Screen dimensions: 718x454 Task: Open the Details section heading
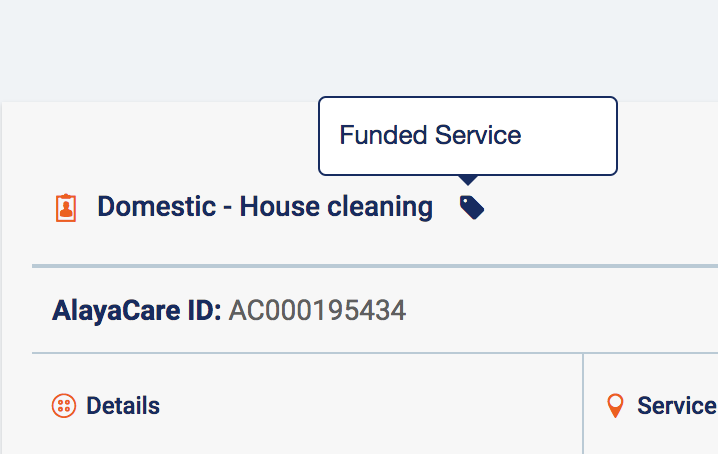coord(122,406)
